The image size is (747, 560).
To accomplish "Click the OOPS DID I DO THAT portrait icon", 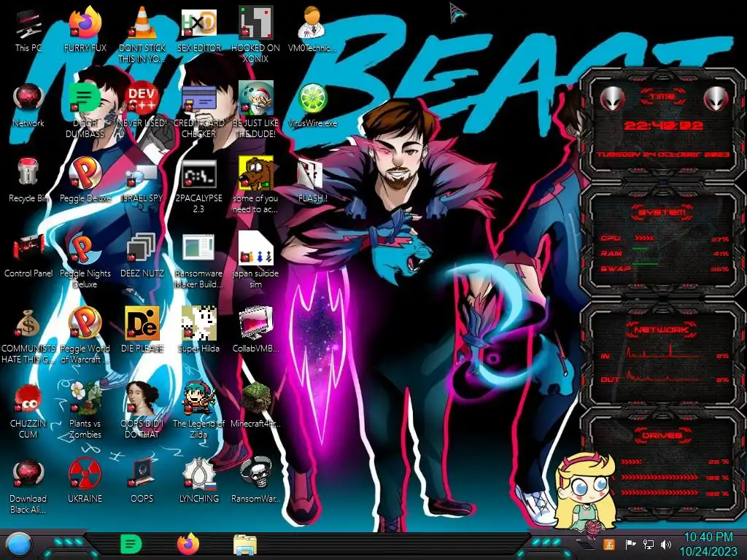I will click(142, 399).
